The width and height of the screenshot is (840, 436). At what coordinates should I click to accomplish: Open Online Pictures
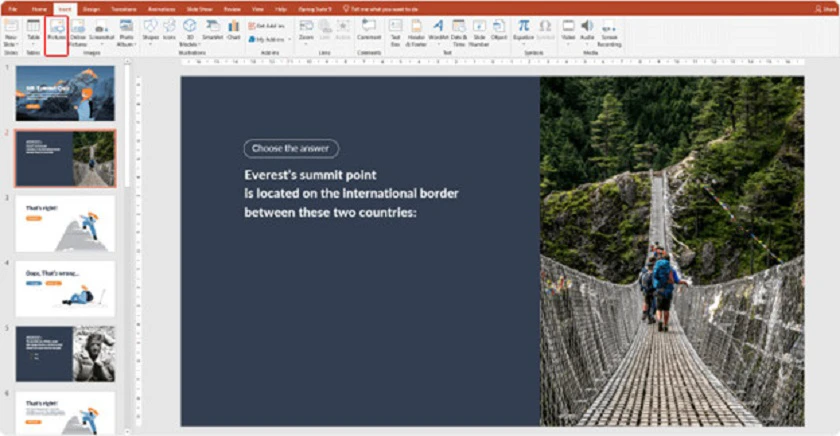point(78,33)
